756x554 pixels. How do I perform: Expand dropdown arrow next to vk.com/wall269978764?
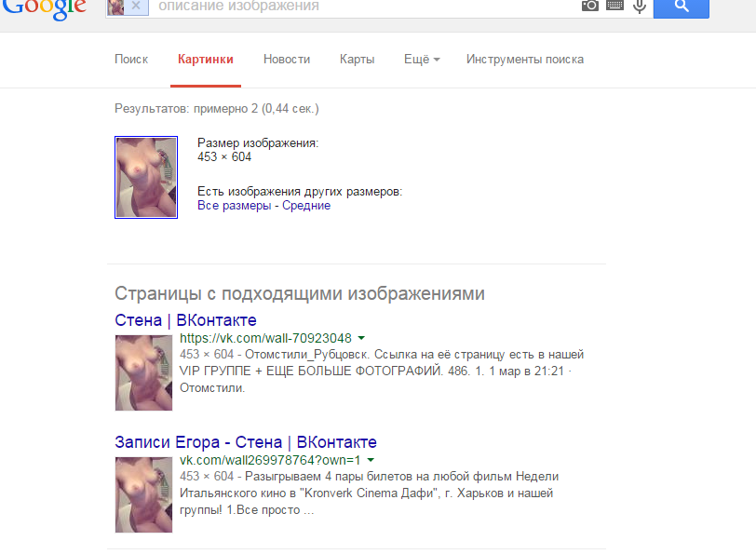tap(371, 460)
